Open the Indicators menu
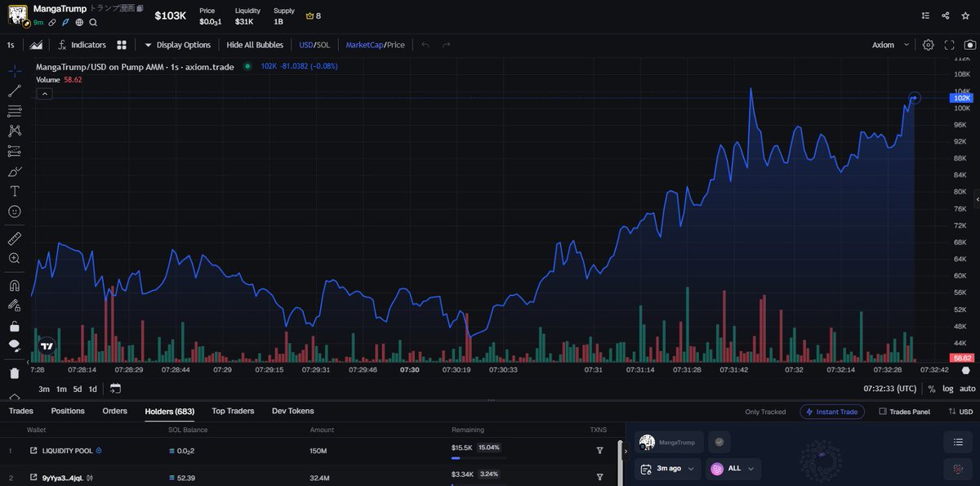 point(82,45)
